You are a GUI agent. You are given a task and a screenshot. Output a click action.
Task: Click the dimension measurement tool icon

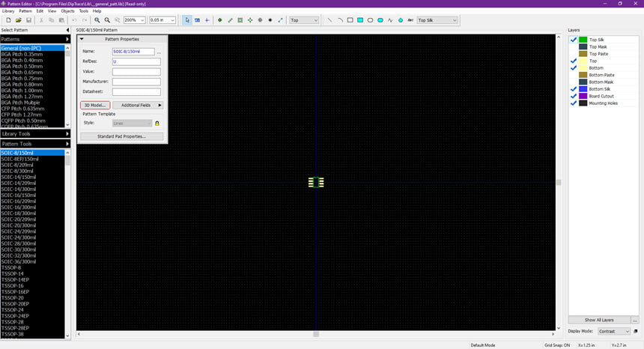280,20
